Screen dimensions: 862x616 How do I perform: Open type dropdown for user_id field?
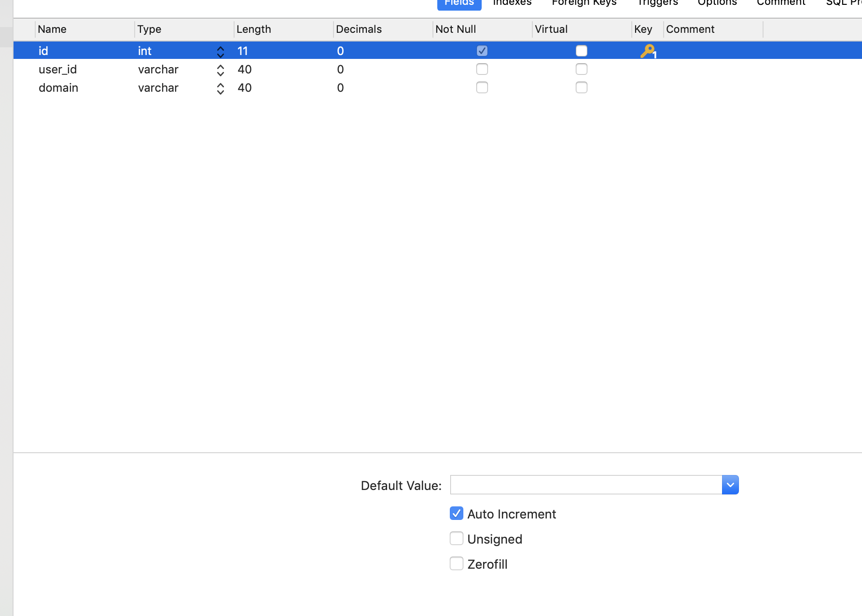point(220,70)
